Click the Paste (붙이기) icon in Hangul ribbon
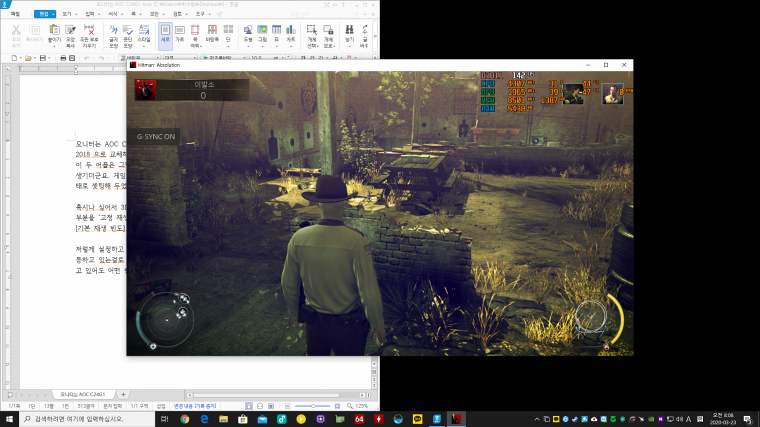The height and width of the screenshot is (427, 760). point(54,32)
